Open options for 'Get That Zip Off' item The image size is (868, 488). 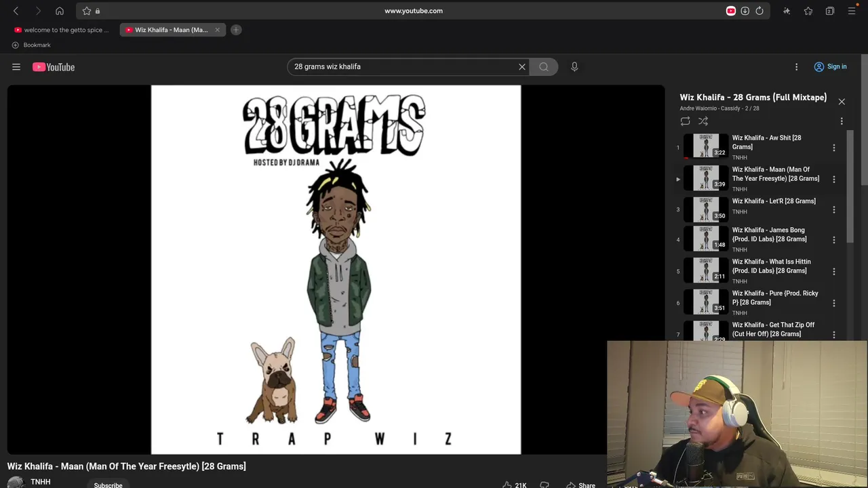[x=834, y=335]
